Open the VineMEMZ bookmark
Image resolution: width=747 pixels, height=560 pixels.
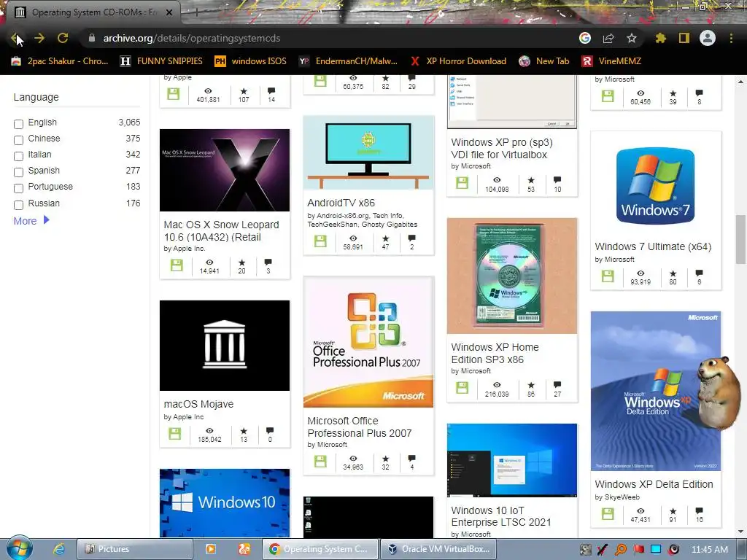611,61
